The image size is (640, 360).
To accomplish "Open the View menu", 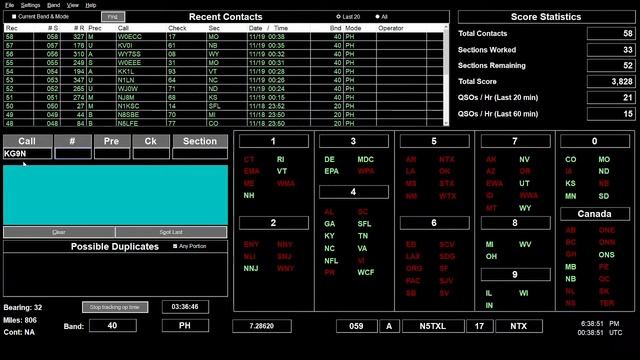I will click(73, 5).
